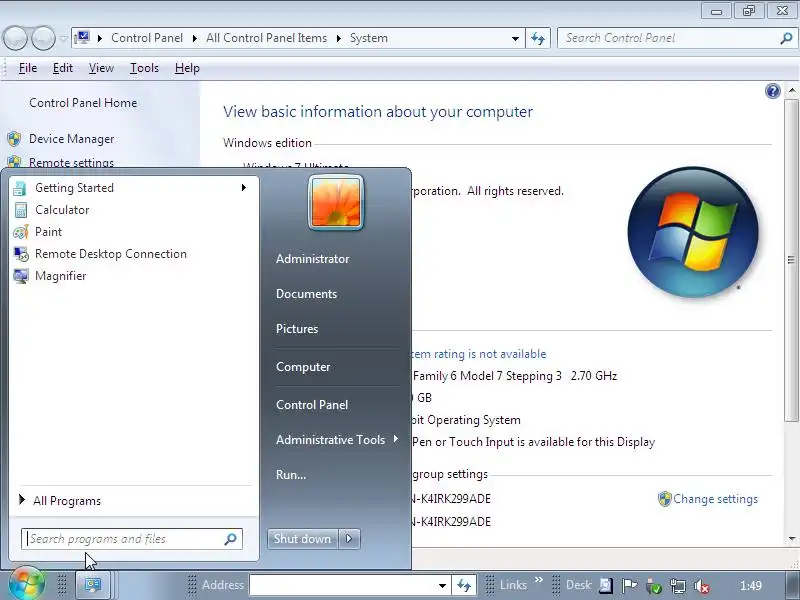Image resolution: width=800 pixels, height=600 pixels.
Task: Open Control Panel Home link
Action: tap(83, 103)
